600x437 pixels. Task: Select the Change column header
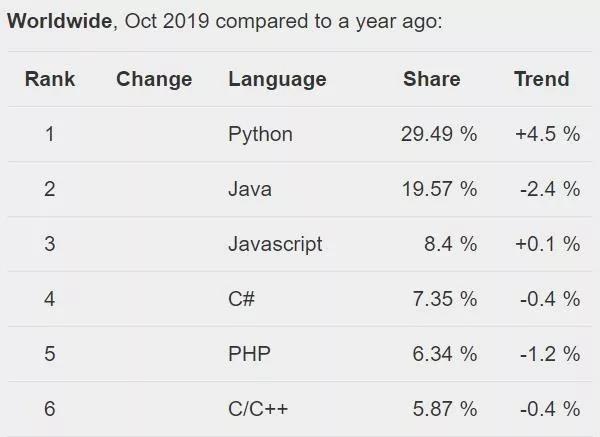[154, 79]
